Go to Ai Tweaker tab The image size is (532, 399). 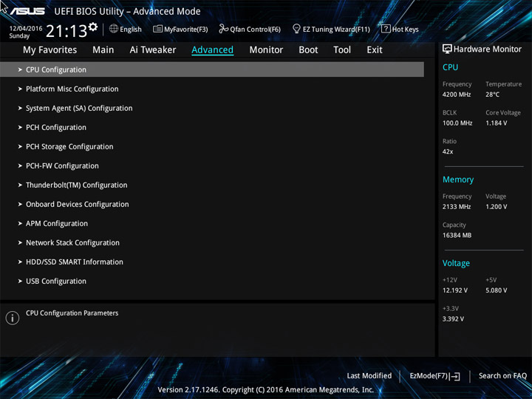[153, 50]
